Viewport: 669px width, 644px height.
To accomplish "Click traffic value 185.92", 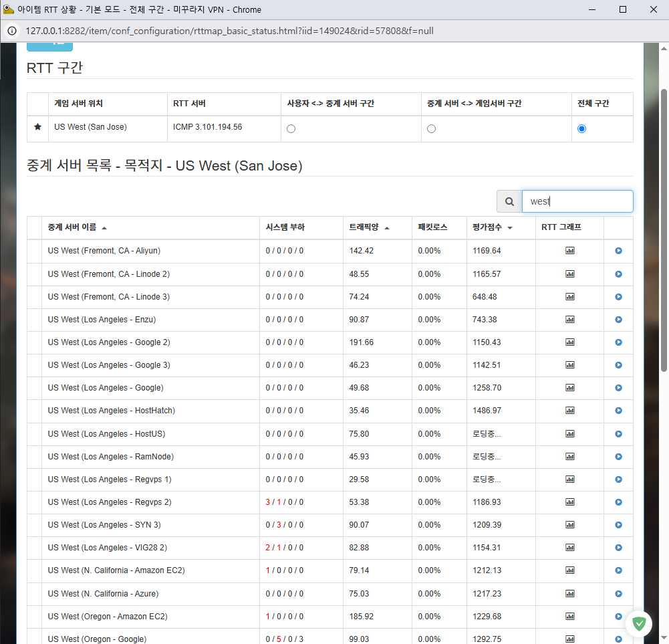I will coord(362,616).
